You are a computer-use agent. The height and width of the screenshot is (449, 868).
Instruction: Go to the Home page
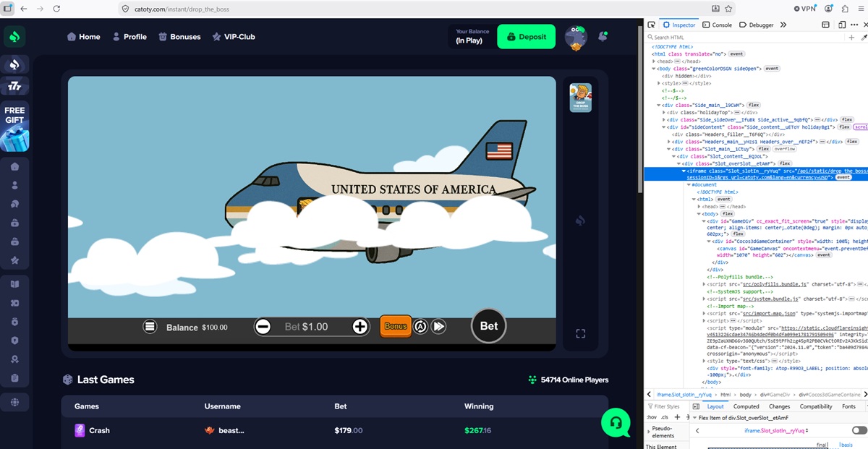[x=83, y=37]
